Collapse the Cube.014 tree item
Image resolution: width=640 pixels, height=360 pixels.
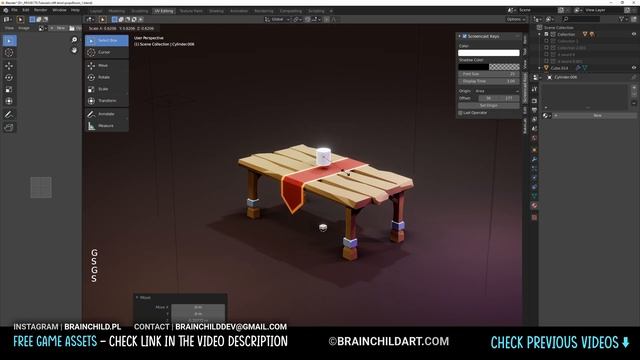click(x=540, y=68)
